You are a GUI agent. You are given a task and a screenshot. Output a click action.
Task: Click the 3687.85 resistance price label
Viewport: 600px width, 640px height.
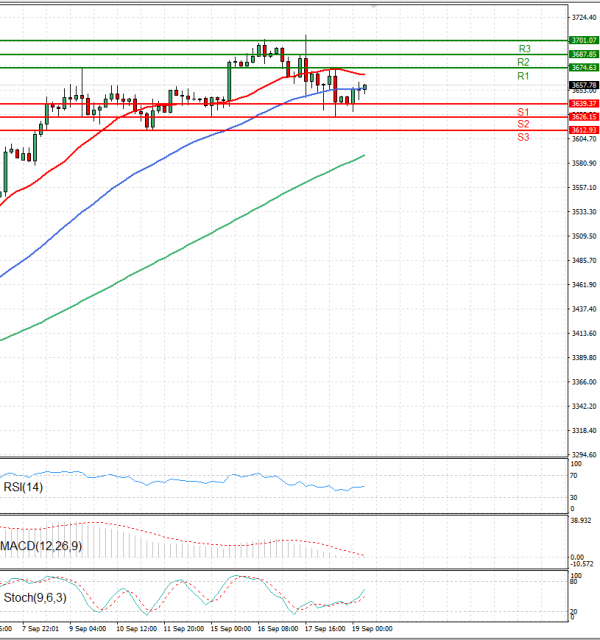tap(584, 54)
